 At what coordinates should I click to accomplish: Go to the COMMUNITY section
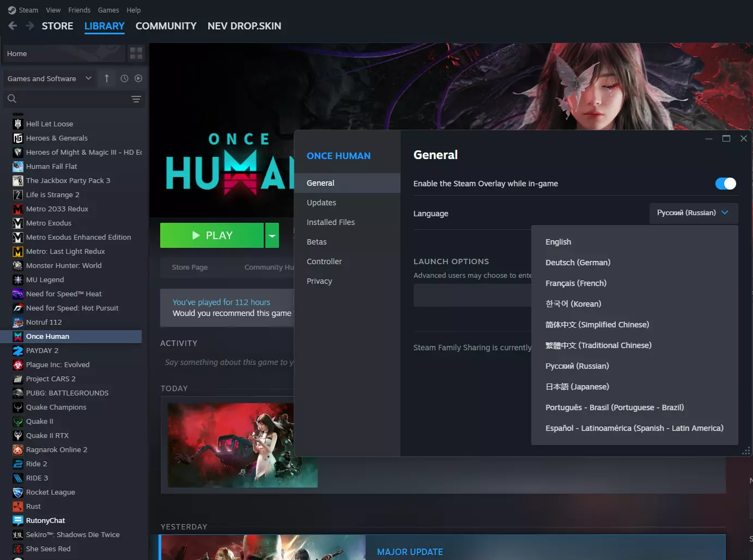pyautogui.click(x=166, y=26)
